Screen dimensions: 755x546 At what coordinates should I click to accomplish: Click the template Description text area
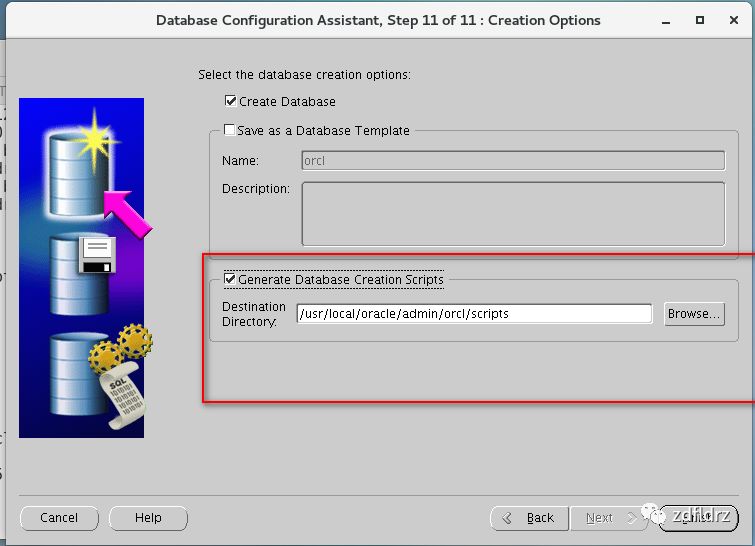pyautogui.click(x=513, y=214)
